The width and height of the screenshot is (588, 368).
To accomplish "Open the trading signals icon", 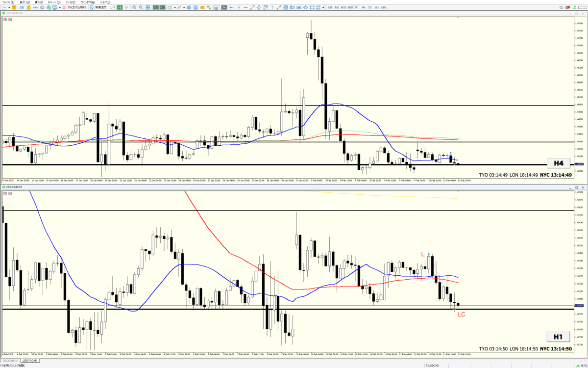I will 35,7.
